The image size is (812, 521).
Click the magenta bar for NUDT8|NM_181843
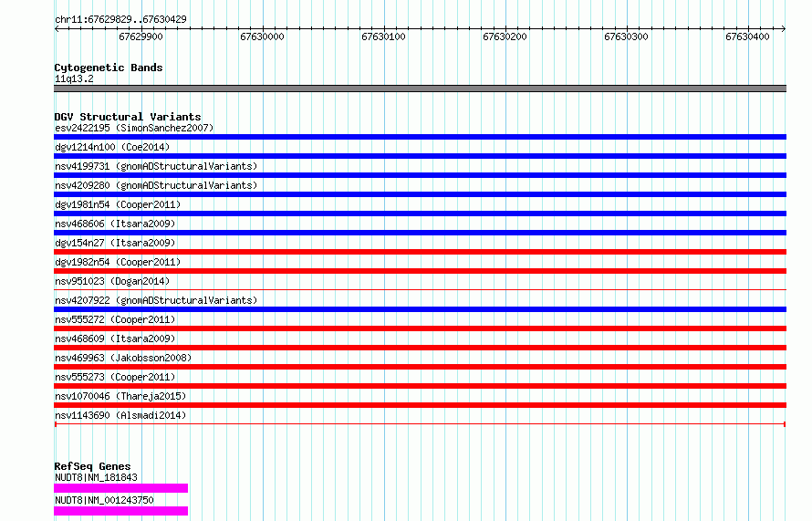[120, 488]
